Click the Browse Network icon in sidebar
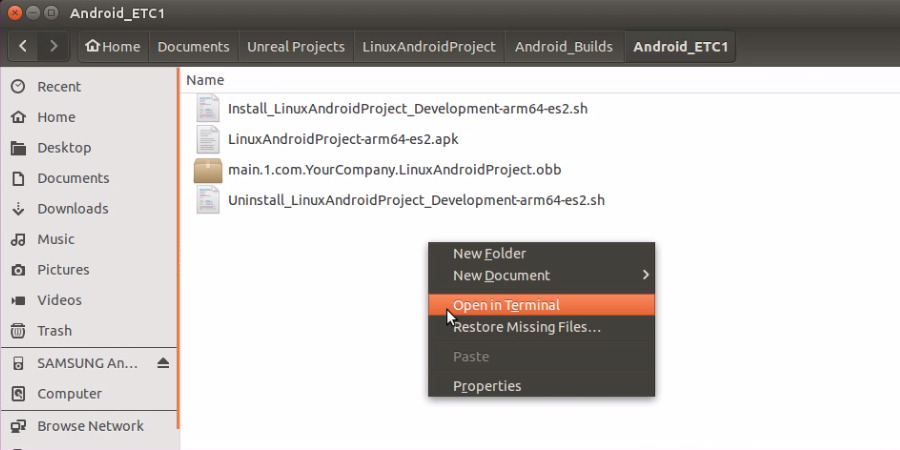Screen dimensions: 900x450 18,426
